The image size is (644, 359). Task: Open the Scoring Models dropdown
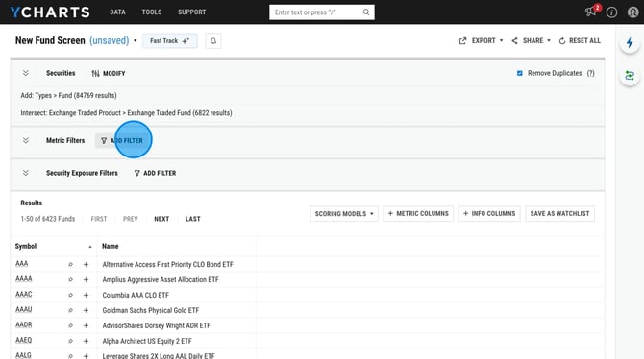tap(344, 213)
